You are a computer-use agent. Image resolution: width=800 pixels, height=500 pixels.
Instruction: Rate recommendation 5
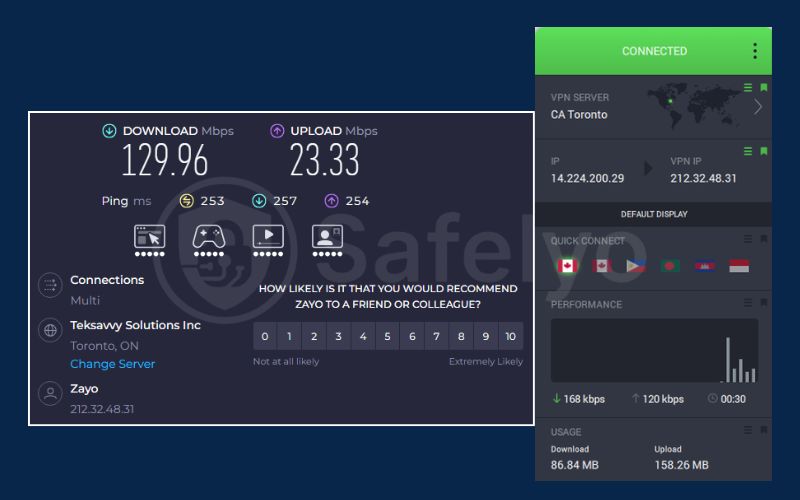(387, 336)
